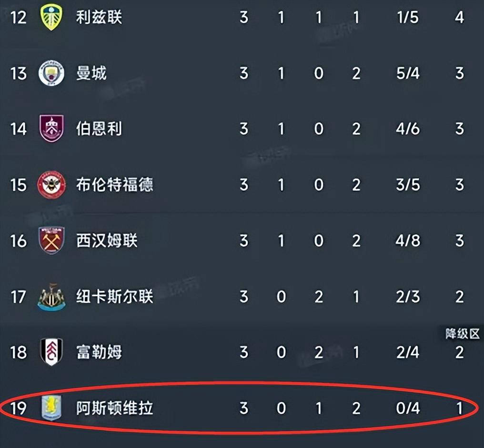Select the circled 阿斯顿维拉 row
This screenshot has height=448, width=484.
pos(238,408)
